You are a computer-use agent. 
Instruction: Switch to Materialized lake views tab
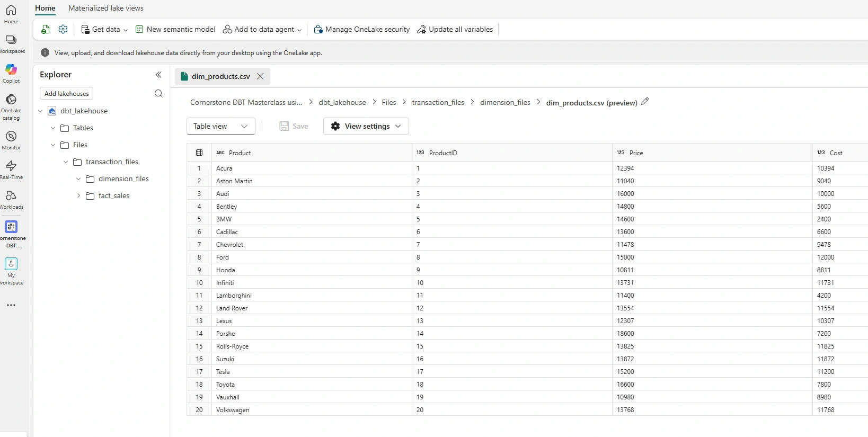[106, 8]
